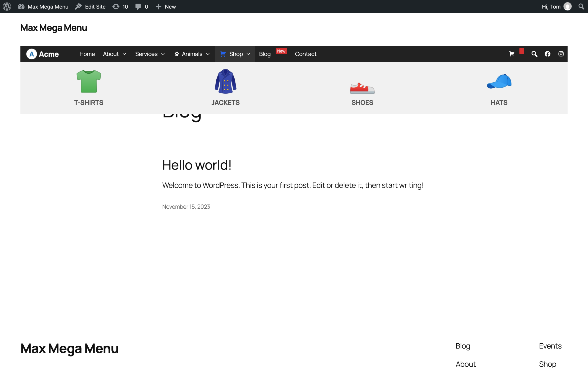Image resolution: width=588 pixels, height=368 pixels.
Task: Click the WordPress logo in admin bar
Action: 7,7
